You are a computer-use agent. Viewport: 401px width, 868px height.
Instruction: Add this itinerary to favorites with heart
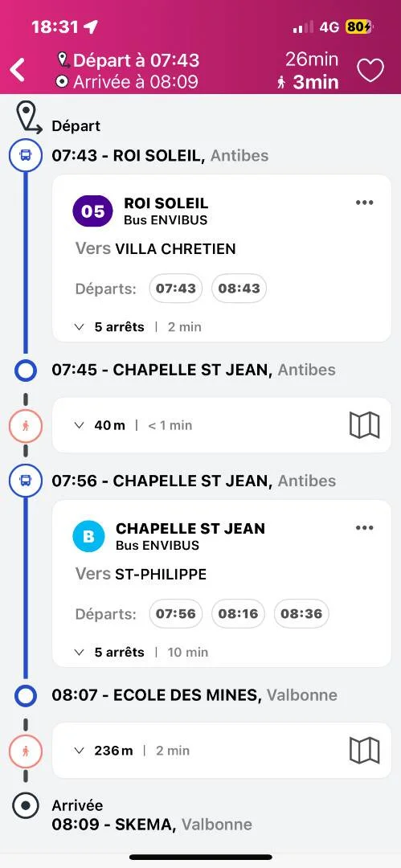370,71
